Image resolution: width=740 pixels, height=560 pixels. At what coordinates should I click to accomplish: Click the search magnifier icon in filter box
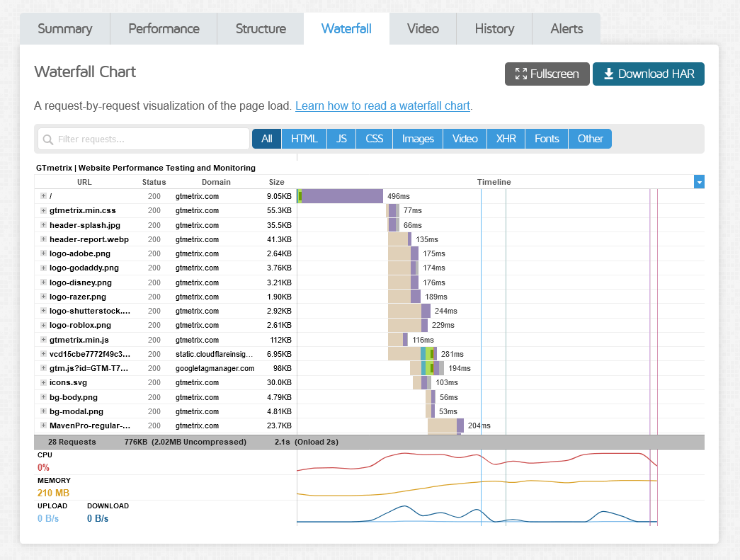tap(48, 139)
